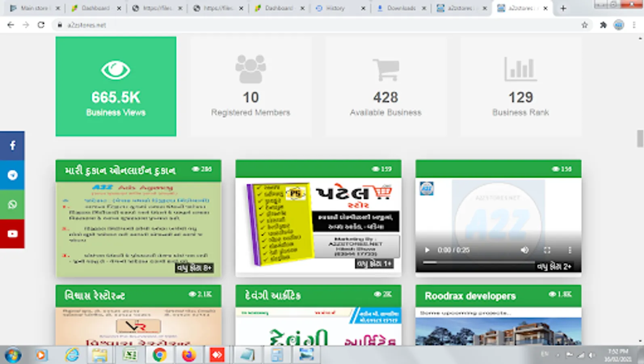Go back with the browser back arrow
This screenshot has width=644, height=364.
click(11, 25)
